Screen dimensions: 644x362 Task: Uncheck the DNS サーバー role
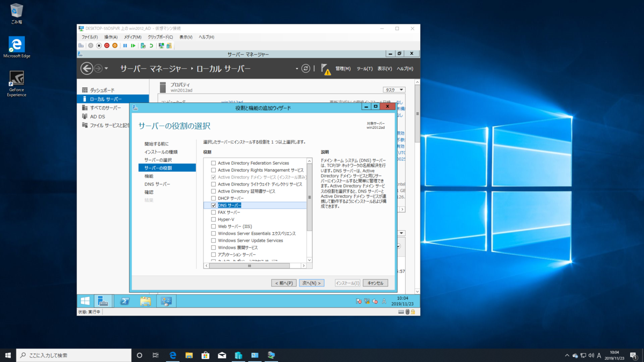[x=213, y=205]
